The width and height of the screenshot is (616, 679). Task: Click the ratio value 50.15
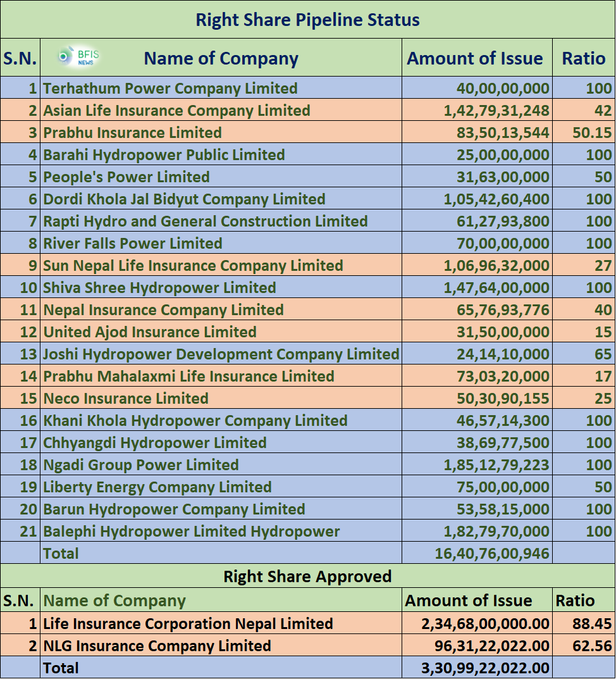point(592,132)
